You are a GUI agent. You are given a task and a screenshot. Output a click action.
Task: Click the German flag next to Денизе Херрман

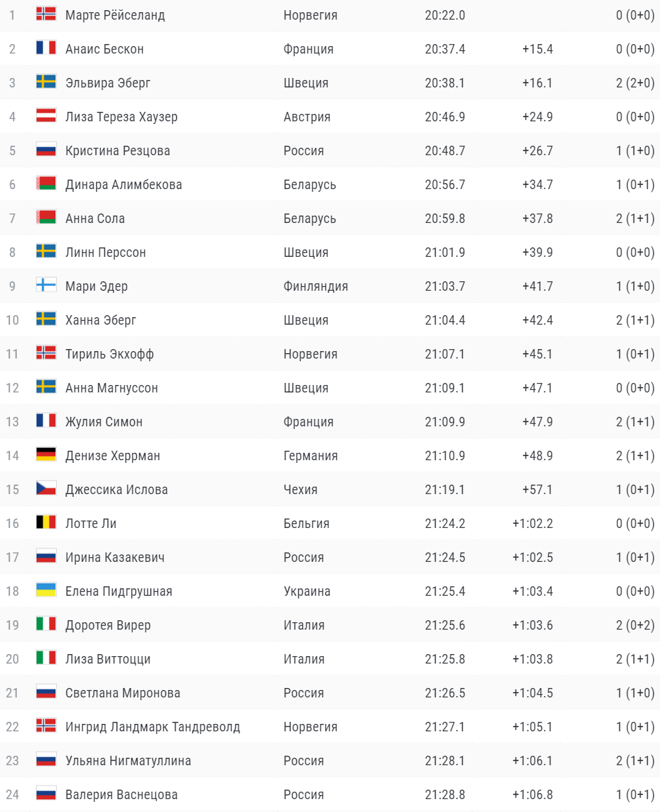(45, 455)
